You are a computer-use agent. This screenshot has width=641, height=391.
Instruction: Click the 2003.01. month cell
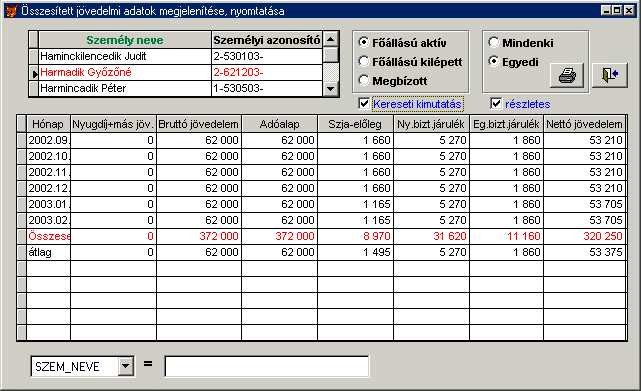tap(48, 204)
